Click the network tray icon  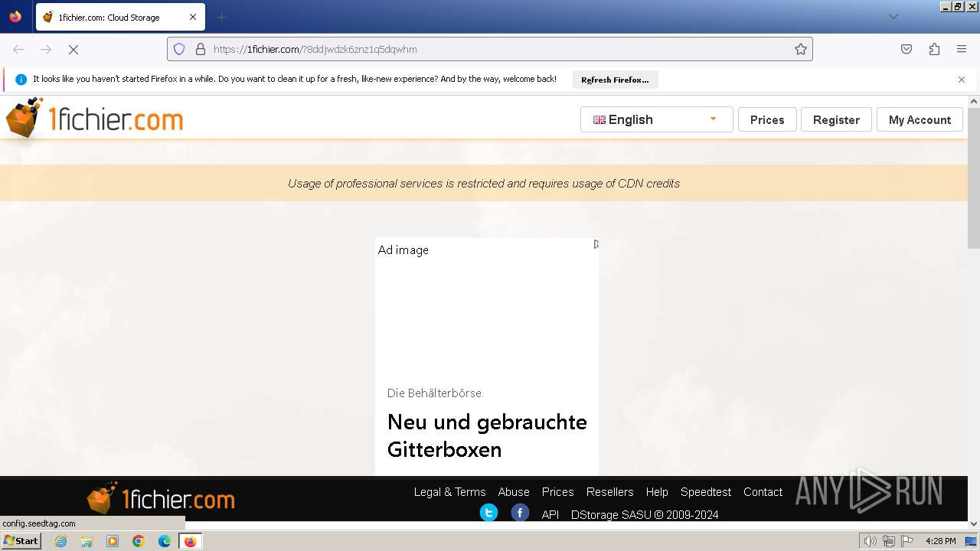click(x=889, y=541)
